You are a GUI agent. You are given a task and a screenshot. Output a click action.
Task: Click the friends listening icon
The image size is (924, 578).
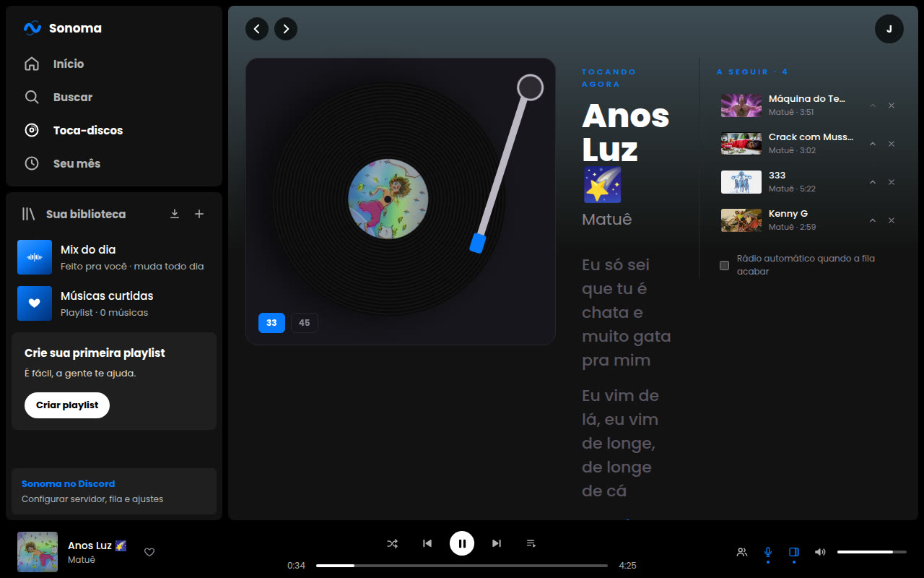click(741, 552)
